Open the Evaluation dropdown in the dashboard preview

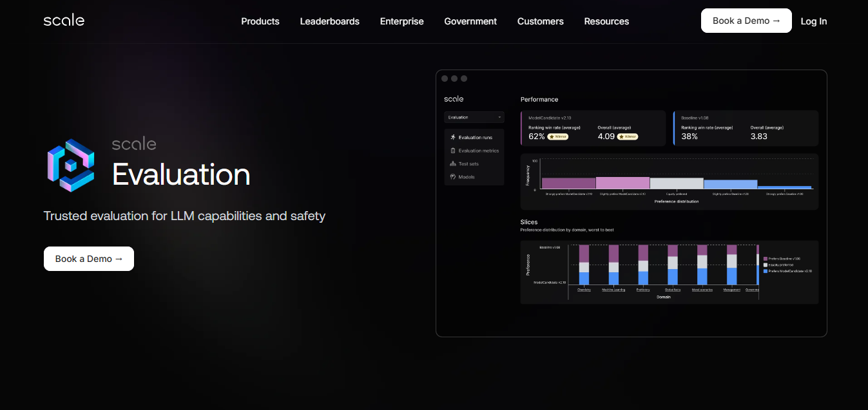474,117
